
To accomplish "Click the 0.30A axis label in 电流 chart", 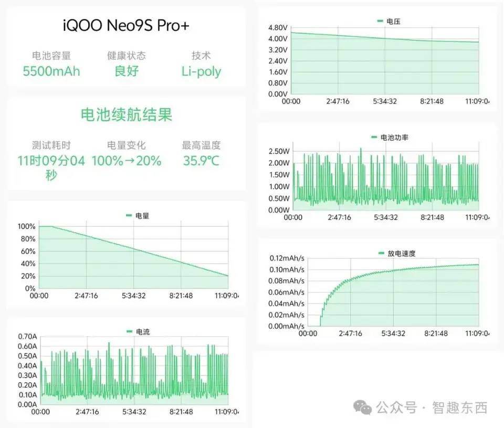I will coord(27,375).
